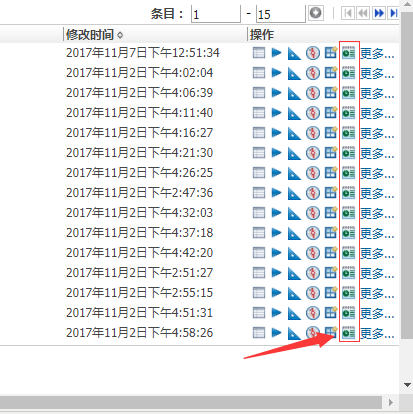Click the start entry field showing 1
Viewport: 413px width, 414px height.
(x=216, y=14)
